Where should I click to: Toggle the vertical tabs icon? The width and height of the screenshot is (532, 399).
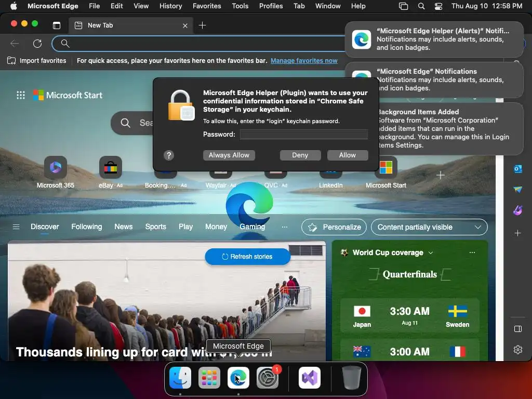click(x=57, y=25)
